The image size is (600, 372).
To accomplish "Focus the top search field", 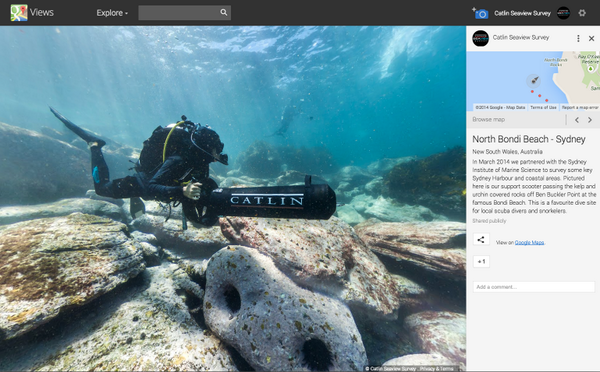I will click(184, 13).
